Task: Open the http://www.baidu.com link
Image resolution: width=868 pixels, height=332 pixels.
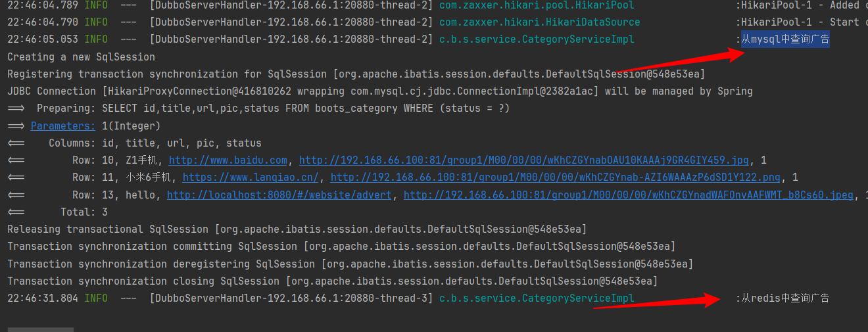Action: [228, 160]
